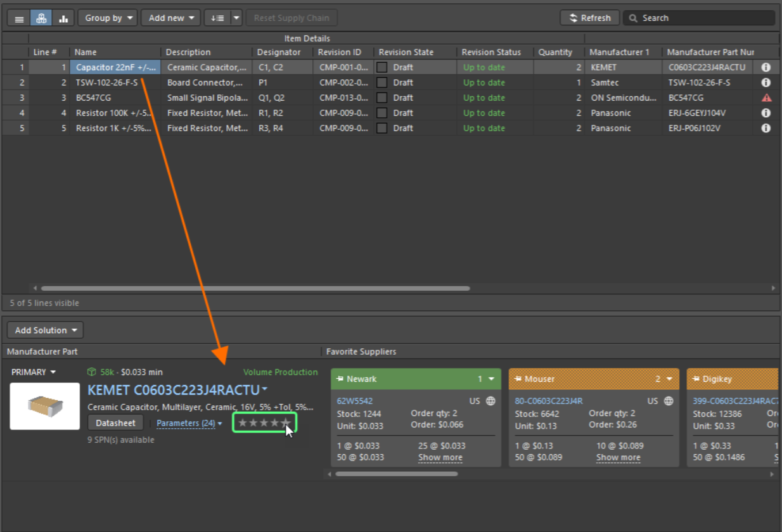Expand the sort options arrow
The width and height of the screenshot is (782, 532).
pyautogui.click(x=236, y=18)
